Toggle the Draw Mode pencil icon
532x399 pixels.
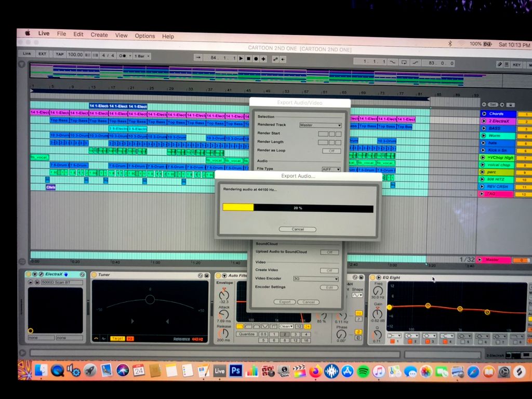click(499, 64)
